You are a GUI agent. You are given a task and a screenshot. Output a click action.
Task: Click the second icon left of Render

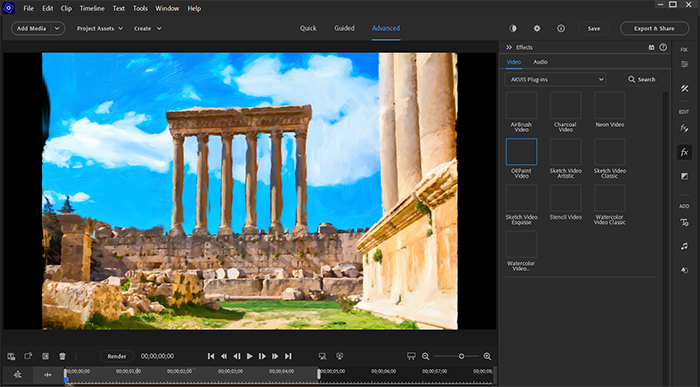click(28, 356)
